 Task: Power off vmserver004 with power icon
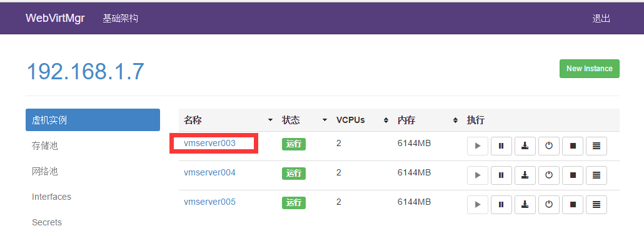pyautogui.click(x=549, y=175)
